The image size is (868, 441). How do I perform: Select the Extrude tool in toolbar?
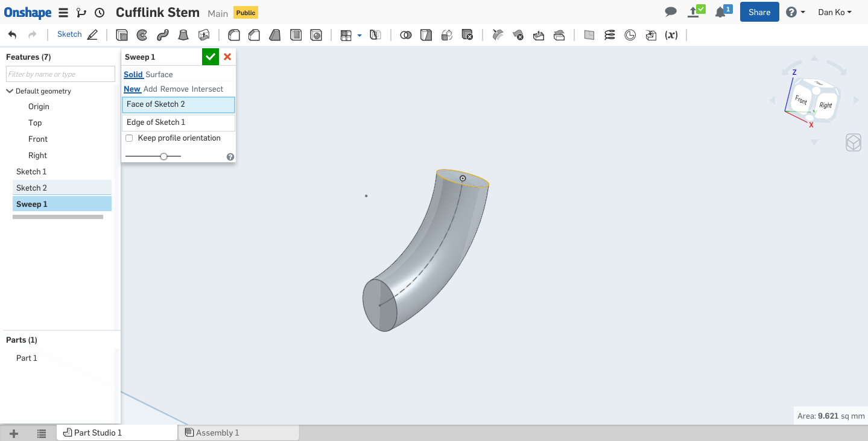122,35
